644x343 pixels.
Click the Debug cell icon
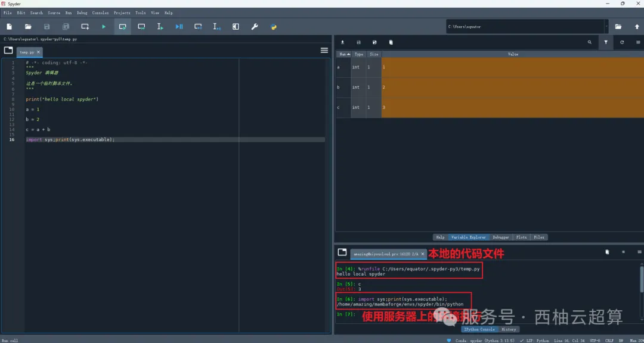coord(198,27)
